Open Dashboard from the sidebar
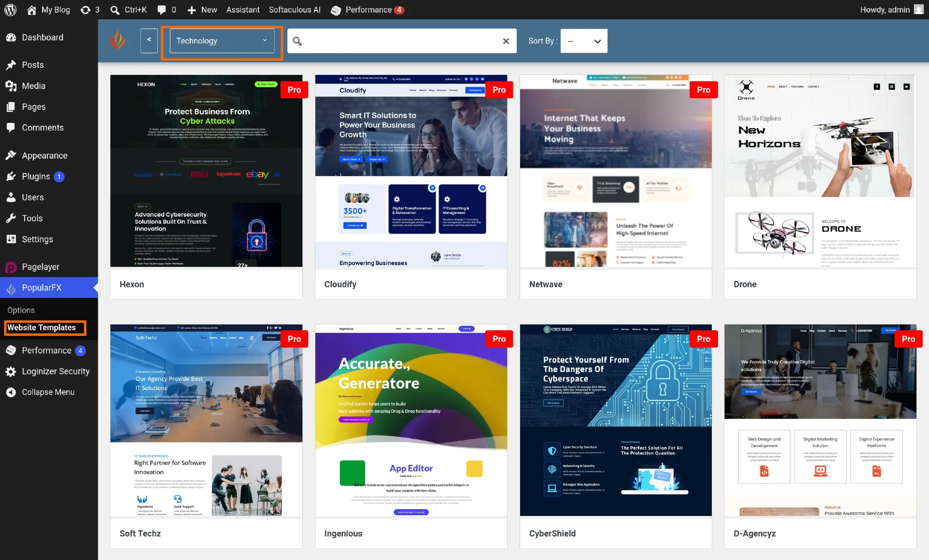This screenshot has width=929, height=560. click(43, 37)
